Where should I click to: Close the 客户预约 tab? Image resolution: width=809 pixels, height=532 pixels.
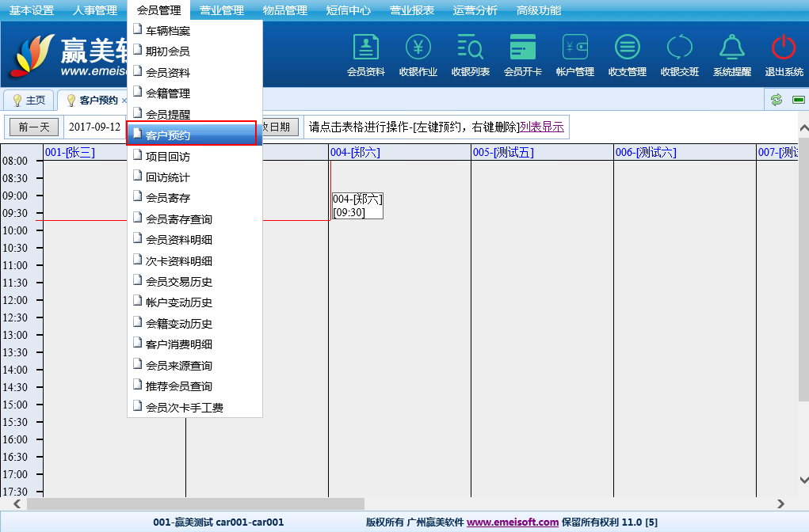click(124, 101)
